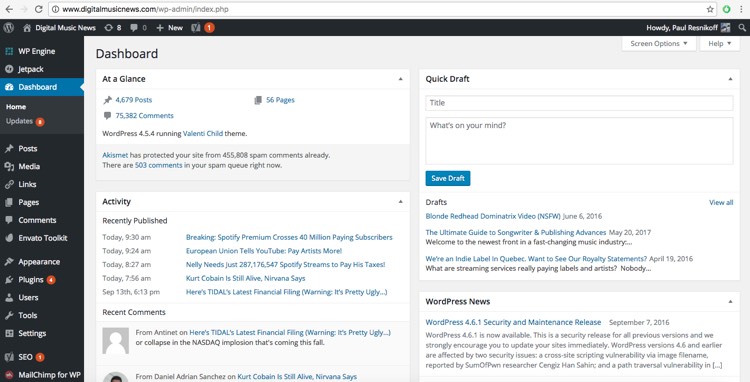The image size is (750, 382).
Task: Open the 4,679 Posts link
Action: click(x=133, y=100)
